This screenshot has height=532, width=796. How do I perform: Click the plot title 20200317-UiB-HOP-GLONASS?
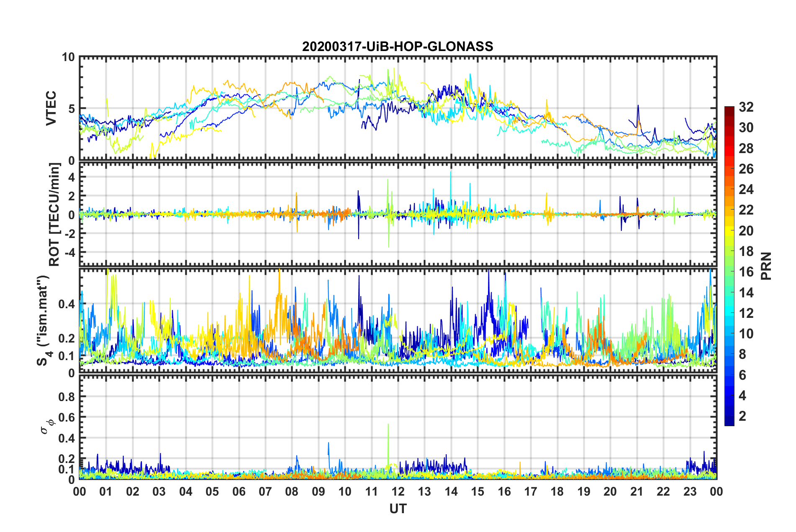(398, 46)
